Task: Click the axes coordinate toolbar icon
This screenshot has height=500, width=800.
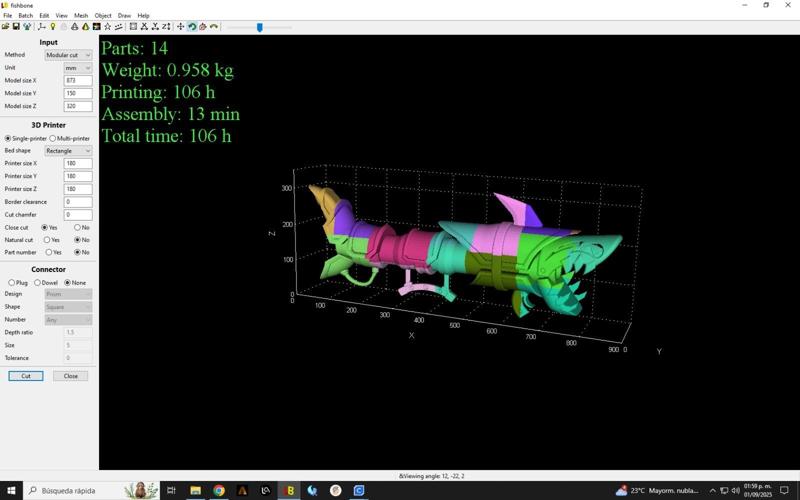Action: [41, 27]
